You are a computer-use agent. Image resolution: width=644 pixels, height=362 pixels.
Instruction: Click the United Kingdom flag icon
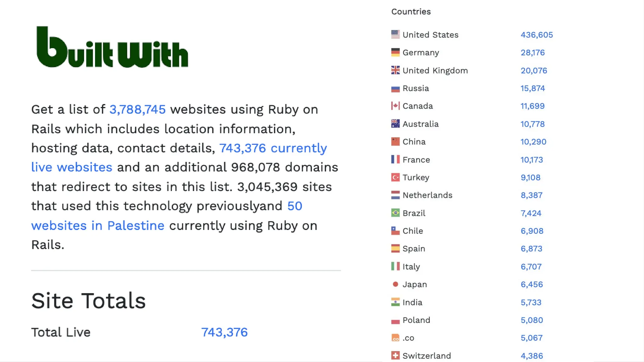click(395, 70)
